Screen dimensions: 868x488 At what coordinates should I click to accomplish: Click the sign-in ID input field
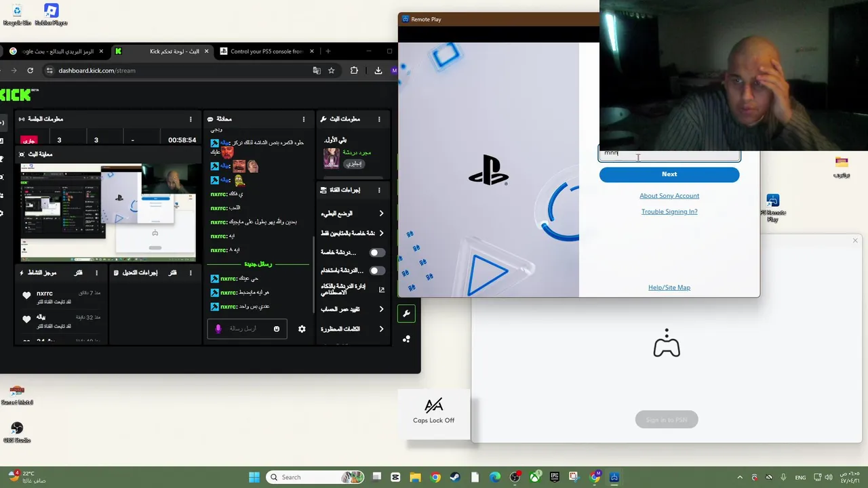point(669,154)
